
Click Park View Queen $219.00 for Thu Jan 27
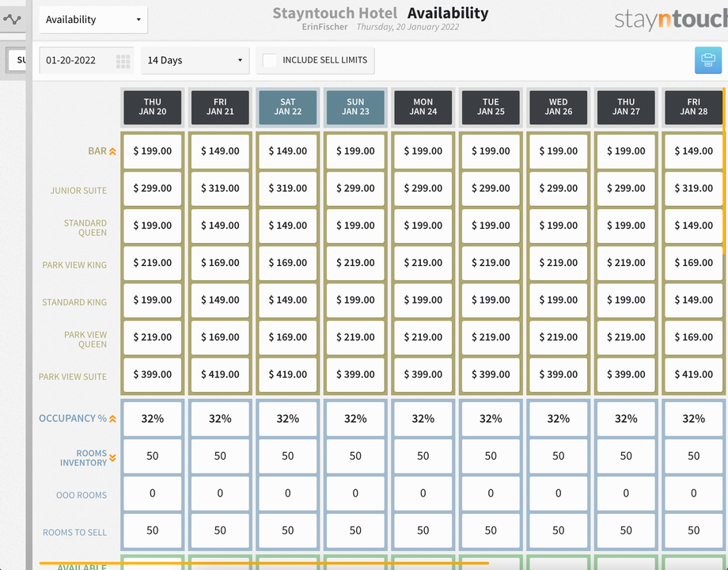pos(626,336)
